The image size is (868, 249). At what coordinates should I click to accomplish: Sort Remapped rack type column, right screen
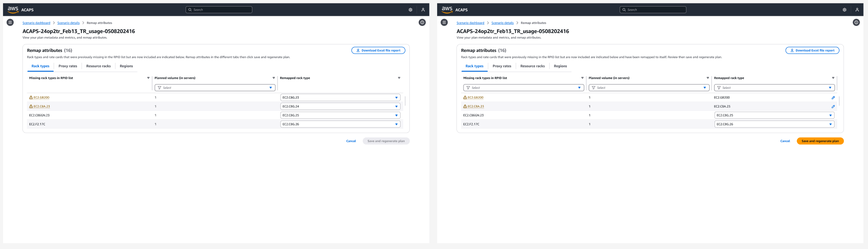coord(833,78)
